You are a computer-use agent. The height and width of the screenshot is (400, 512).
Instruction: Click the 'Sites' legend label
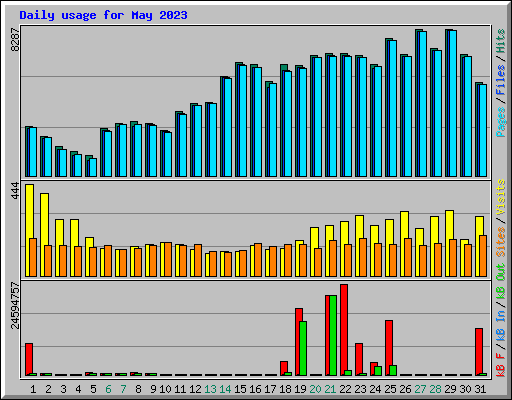click(500, 242)
